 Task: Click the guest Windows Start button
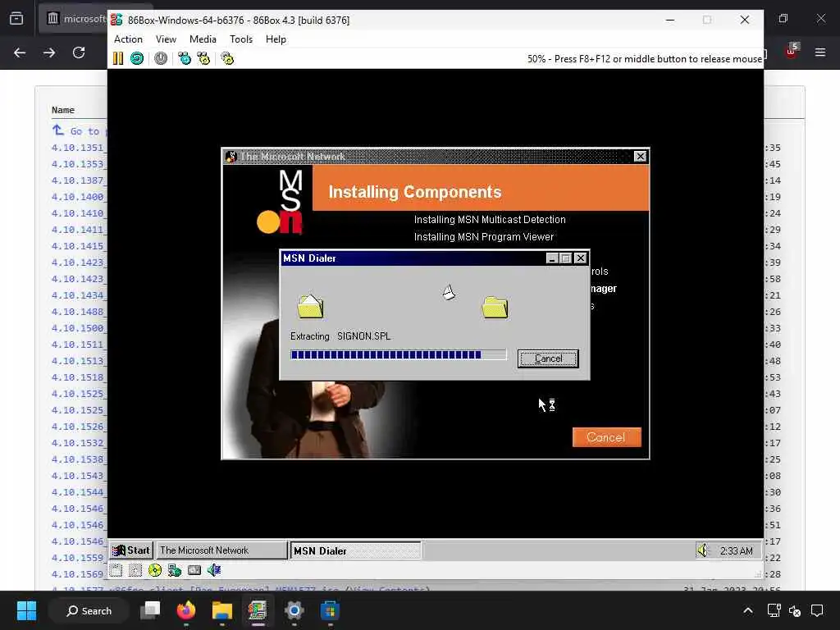[132, 550]
